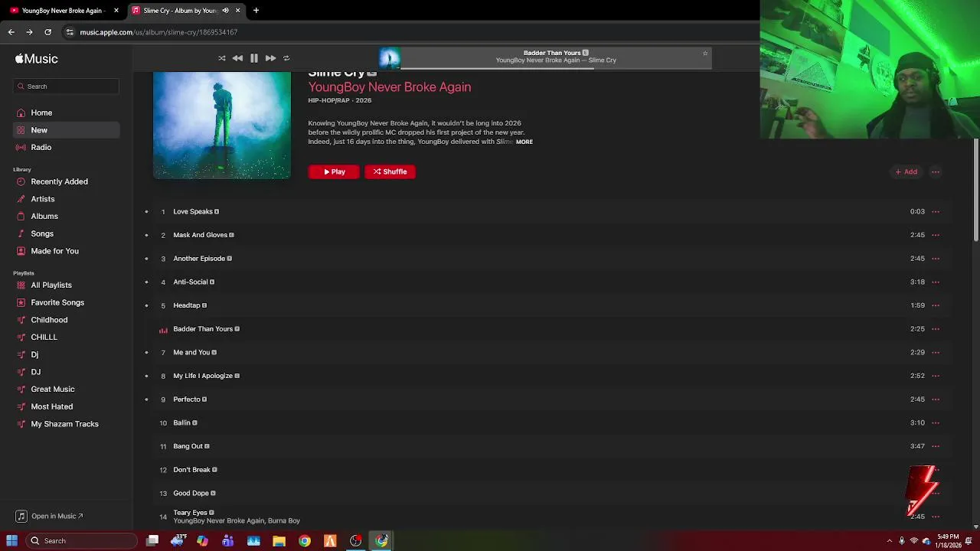The width and height of the screenshot is (980, 551).
Task: Open Microsoft Teams in taskbar
Action: [228, 541]
